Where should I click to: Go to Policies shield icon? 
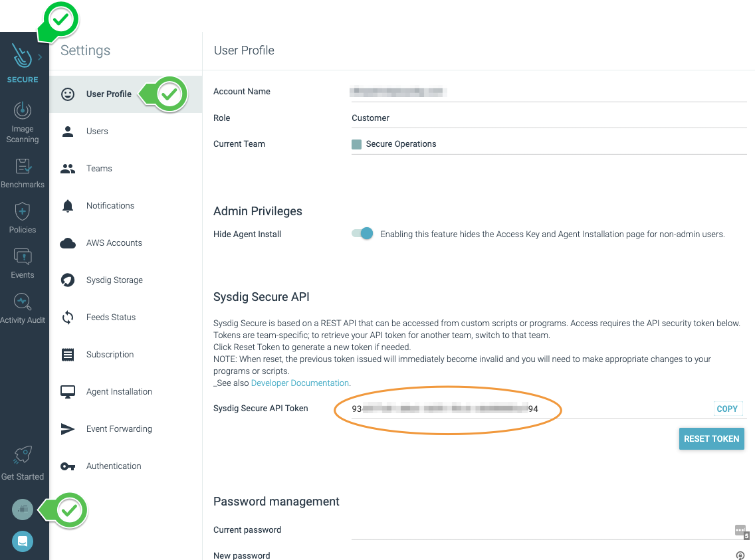coord(22,211)
